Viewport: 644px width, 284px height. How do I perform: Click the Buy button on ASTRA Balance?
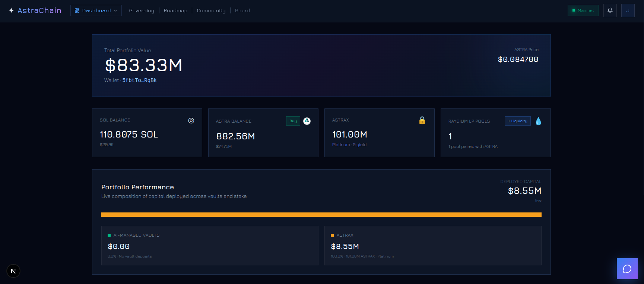pyautogui.click(x=293, y=121)
